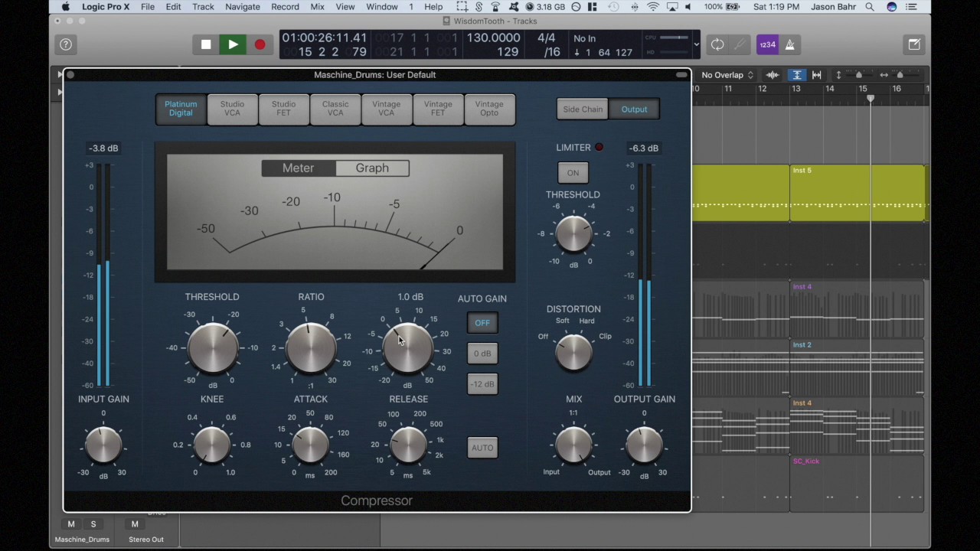
Task: Click the tempo value 130.0000
Action: pos(493,38)
